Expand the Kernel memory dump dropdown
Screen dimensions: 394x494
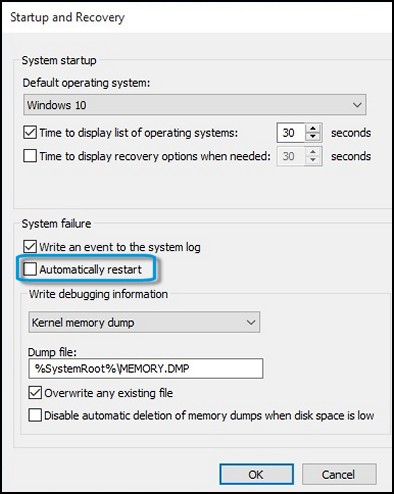click(x=144, y=322)
